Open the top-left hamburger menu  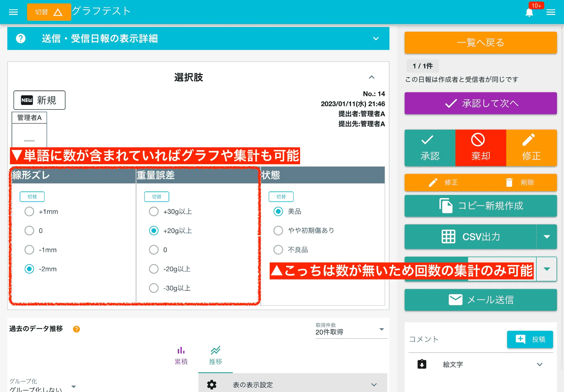click(13, 12)
